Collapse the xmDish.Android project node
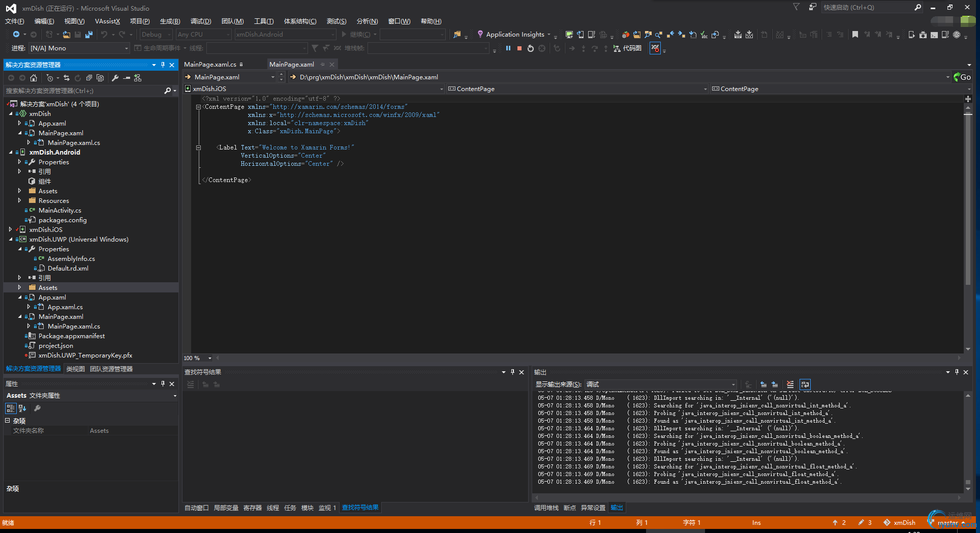Screen dimensions: 980x533 11,152
